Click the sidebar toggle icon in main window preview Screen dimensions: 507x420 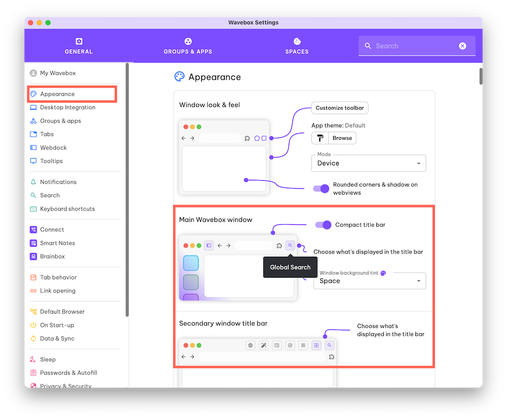[209, 246]
